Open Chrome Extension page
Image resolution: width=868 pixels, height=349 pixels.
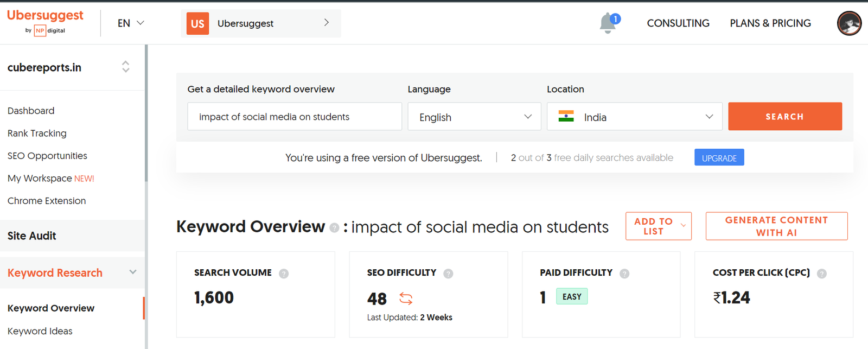pos(47,201)
